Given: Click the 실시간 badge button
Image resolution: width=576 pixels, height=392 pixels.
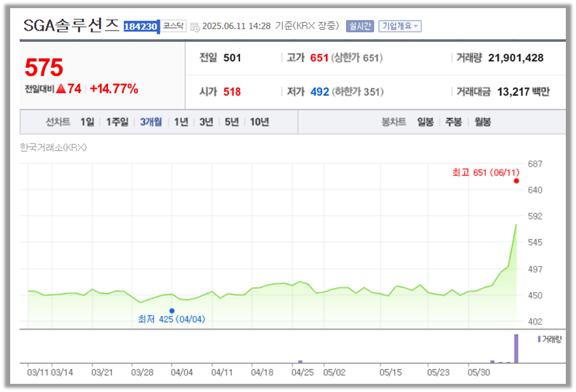Looking at the screenshot, I should (360, 26).
